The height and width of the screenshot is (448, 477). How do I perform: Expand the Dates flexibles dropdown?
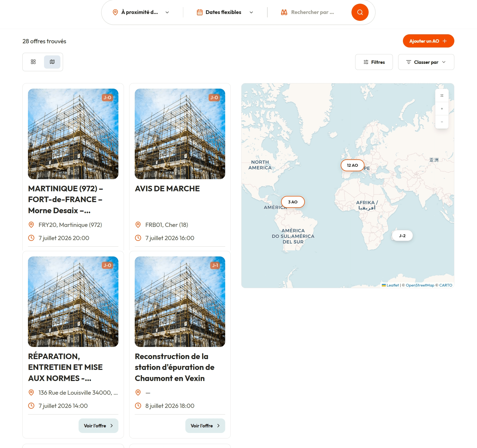click(225, 12)
